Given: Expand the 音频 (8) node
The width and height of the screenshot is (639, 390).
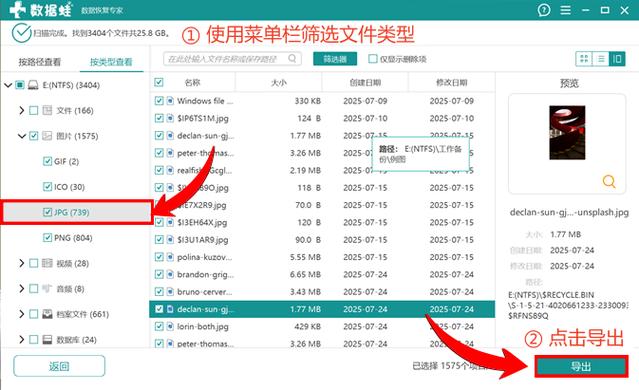Looking at the screenshot, I should [21, 289].
